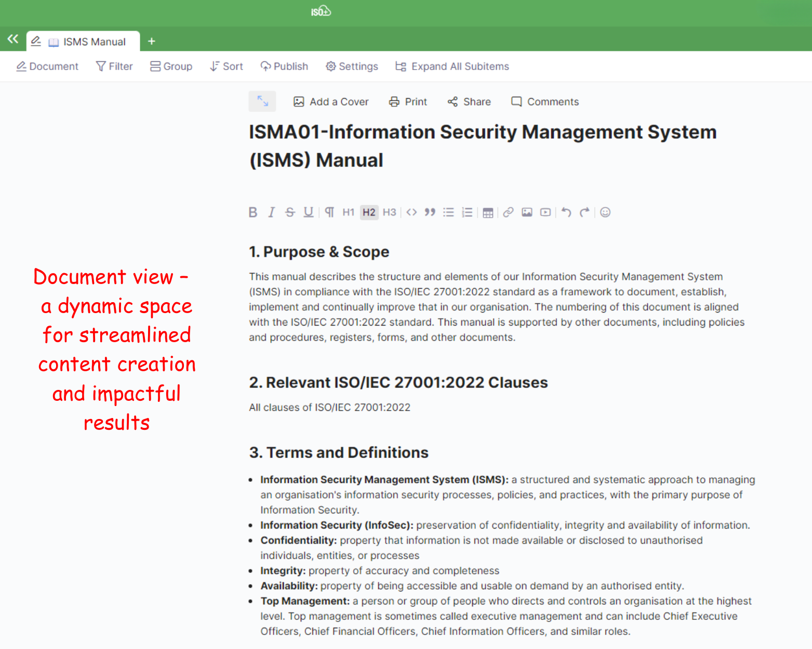Toggle H1 heading style
Image resolution: width=812 pixels, height=649 pixels.
point(348,212)
